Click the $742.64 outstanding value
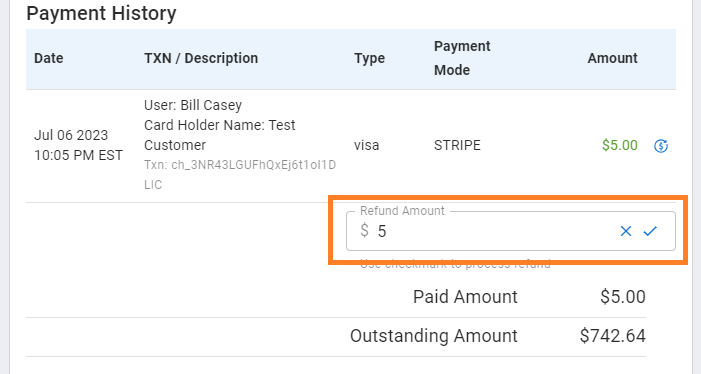Screen dimensions: 701x374 tap(612, 336)
